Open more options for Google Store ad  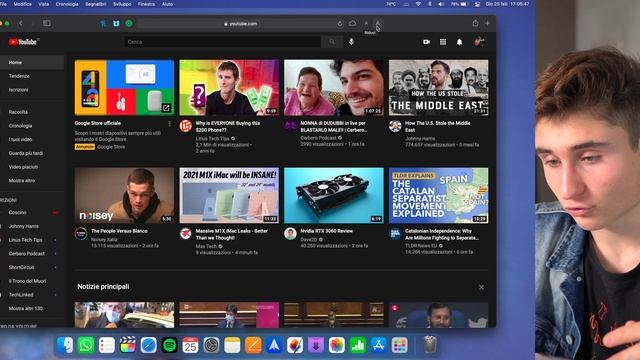point(170,124)
